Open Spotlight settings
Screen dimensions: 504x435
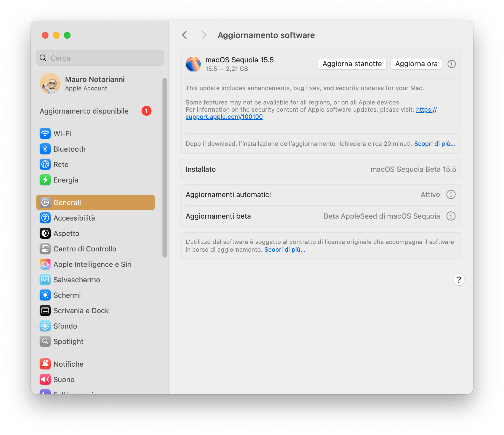95,342
